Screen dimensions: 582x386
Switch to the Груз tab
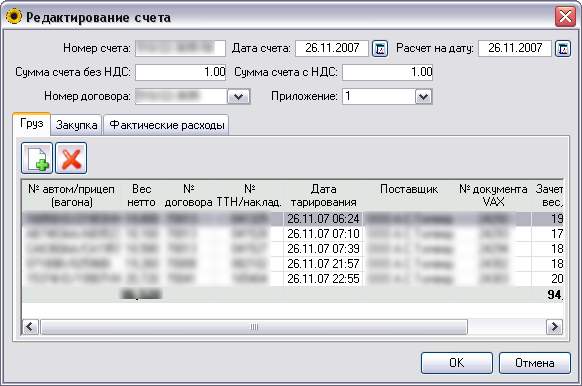click(x=32, y=124)
